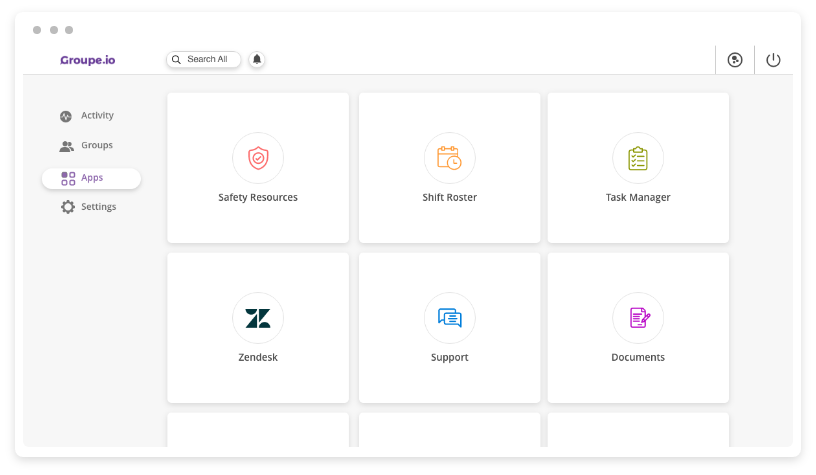Click the Documents label text
Viewport: 816px width, 475px height.
pos(638,357)
